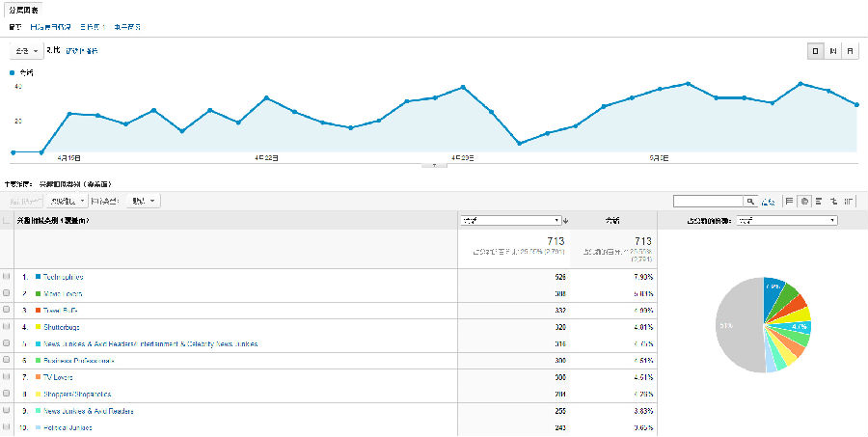
Task: Check the Shutterbugs row checkbox
Action: click(x=8, y=326)
